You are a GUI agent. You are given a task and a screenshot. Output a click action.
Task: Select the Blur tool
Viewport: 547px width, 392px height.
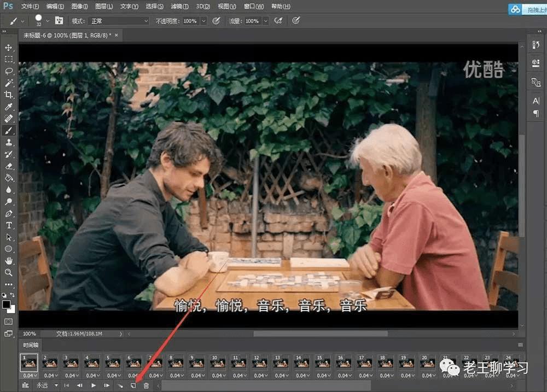[9, 190]
